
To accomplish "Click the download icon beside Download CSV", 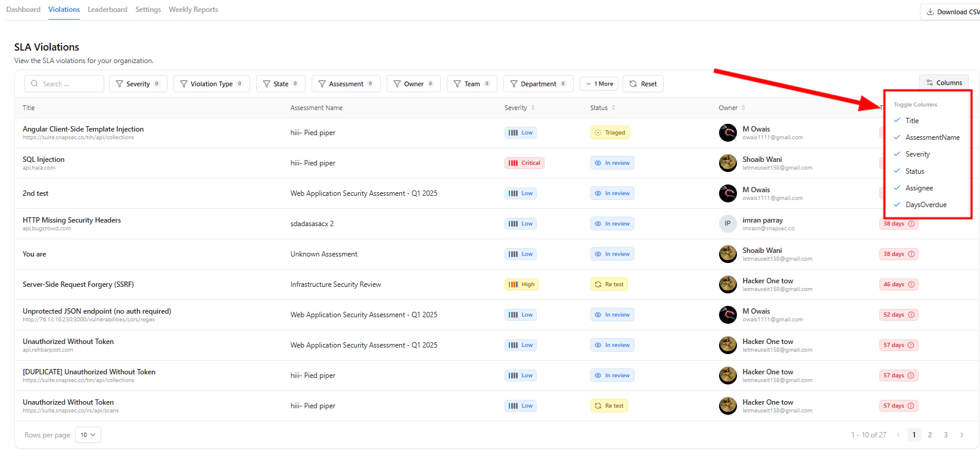I will click(x=930, y=12).
